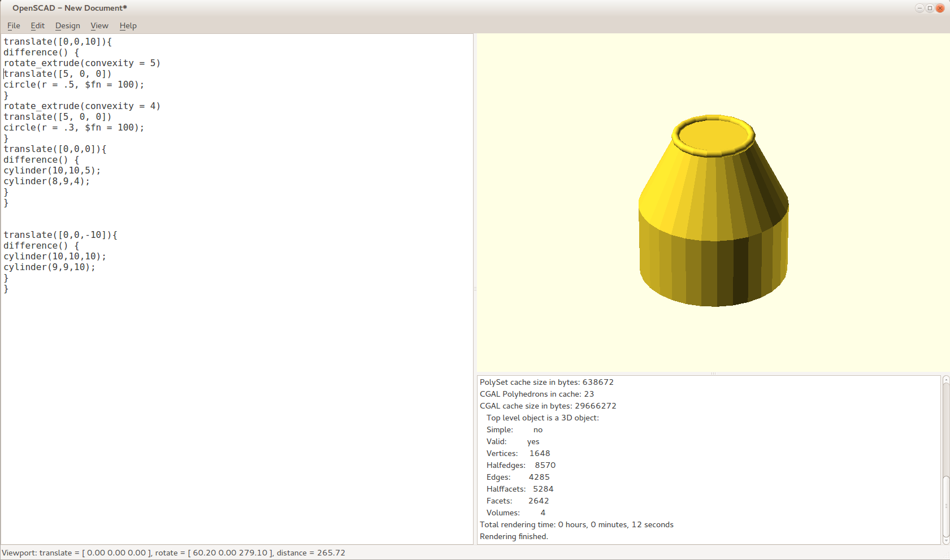
Task: Maximize the OpenSCAD window
Action: 930,8
